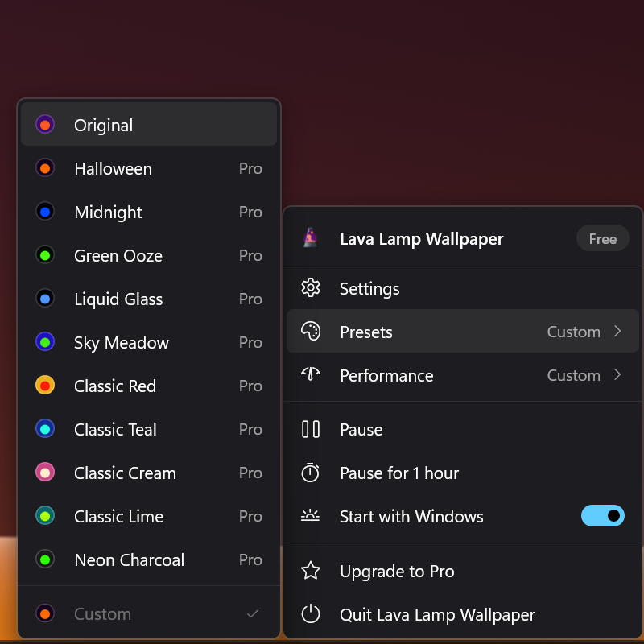This screenshot has width=644, height=644.
Task: Click the Pro tag on Midnight row
Action: 250,213
